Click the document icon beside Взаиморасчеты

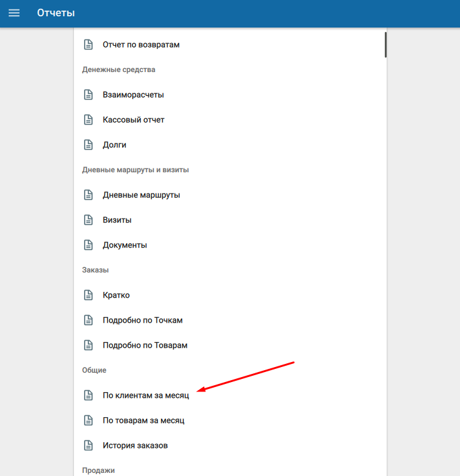click(x=88, y=95)
